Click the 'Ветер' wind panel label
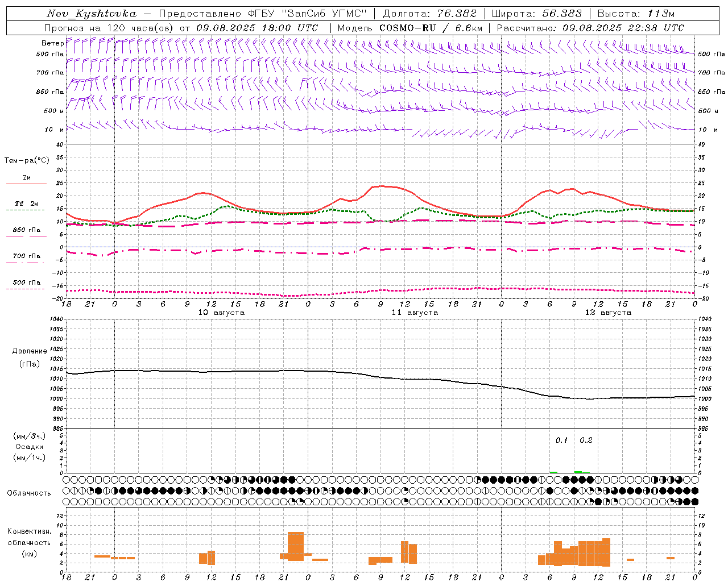Image resolution: width=728 pixels, height=582 pixels. tap(53, 43)
